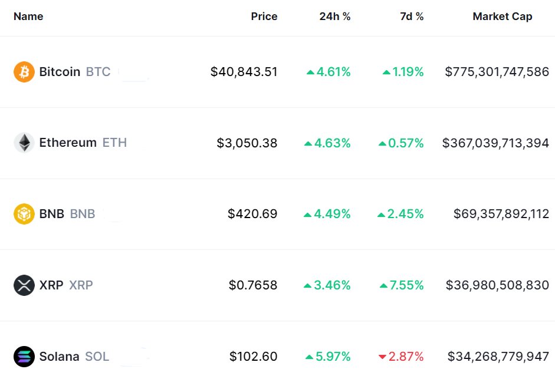Sort by the 24h % column header
Viewport: 555px width, 392px height.
334,17
